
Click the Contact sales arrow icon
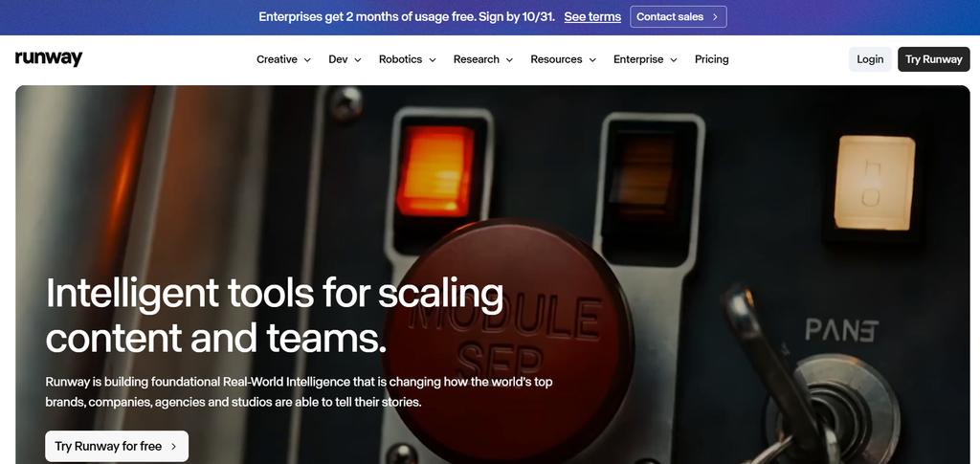pyautogui.click(x=715, y=17)
